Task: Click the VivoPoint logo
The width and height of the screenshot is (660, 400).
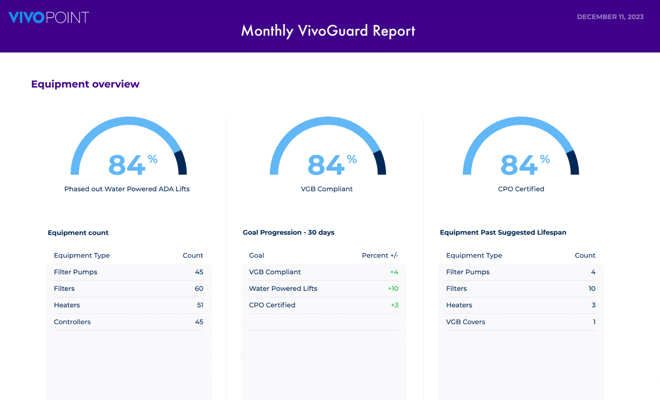Action: click(x=49, y=17)
